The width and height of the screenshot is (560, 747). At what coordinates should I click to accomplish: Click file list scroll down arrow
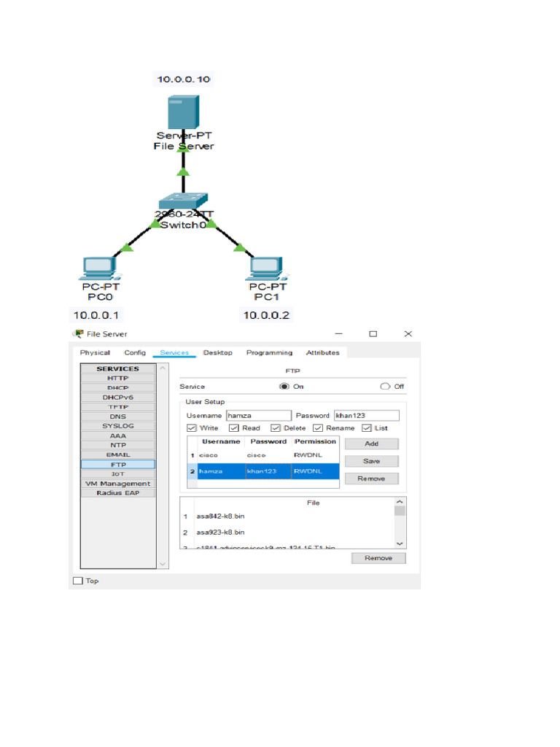pyautogui.click(x=400, y=543)
